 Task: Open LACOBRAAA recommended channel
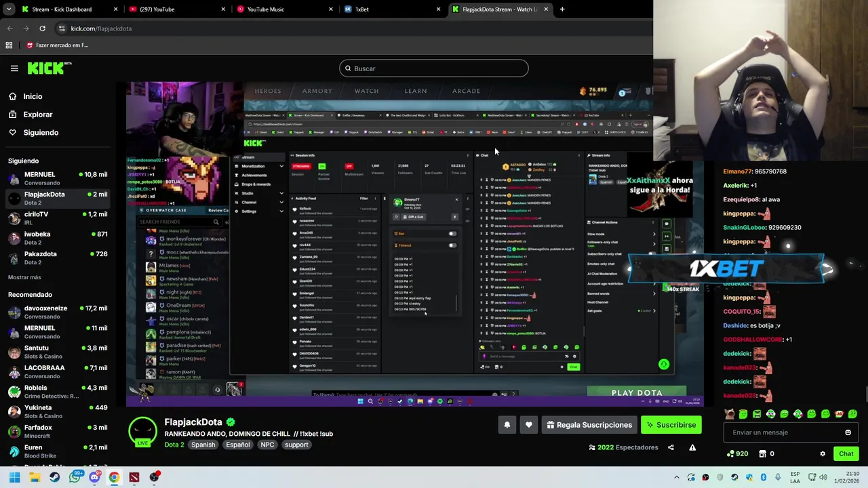coord(58,371)
